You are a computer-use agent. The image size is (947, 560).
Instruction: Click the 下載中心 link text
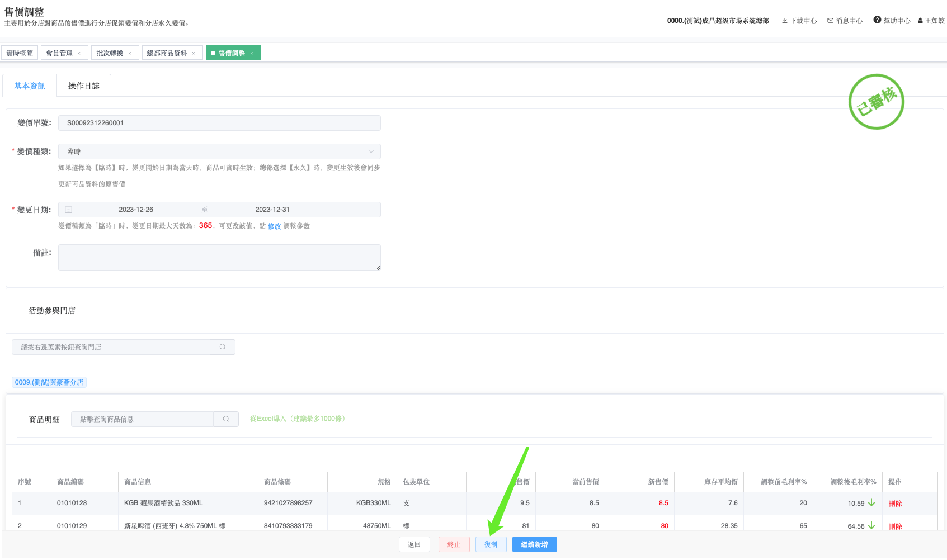(x=804, y=21)
